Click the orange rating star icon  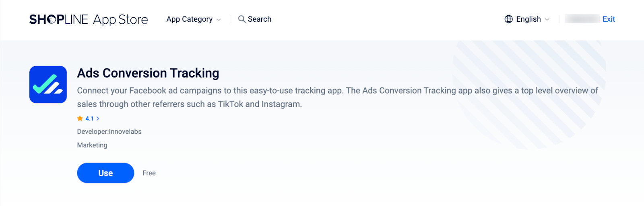[x=80, y=118]
